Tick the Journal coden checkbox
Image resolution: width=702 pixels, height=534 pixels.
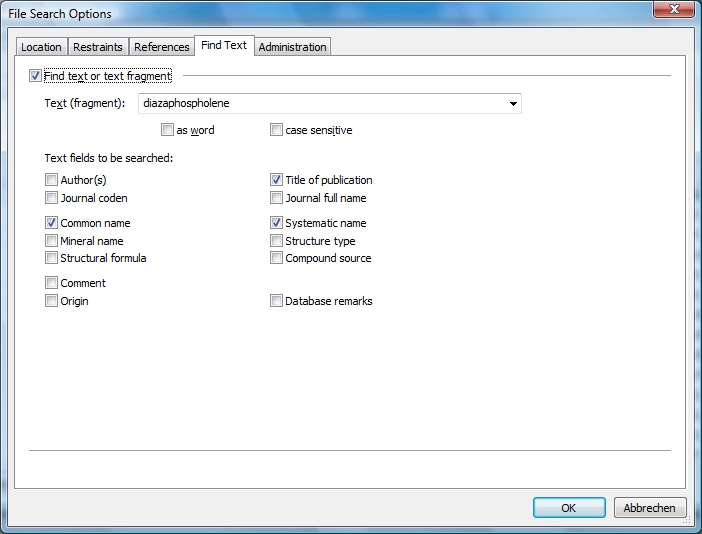[51, 198]
